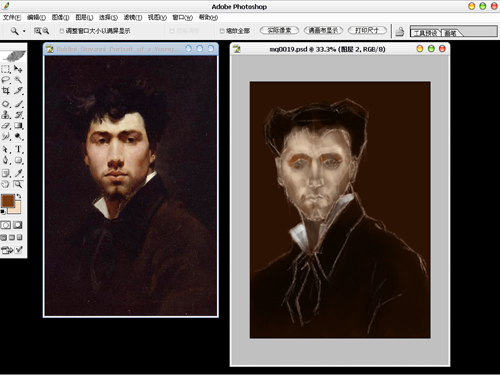The image size is (500, 375).
Task: Swap foreground and background colors
Action: point(19,196)
